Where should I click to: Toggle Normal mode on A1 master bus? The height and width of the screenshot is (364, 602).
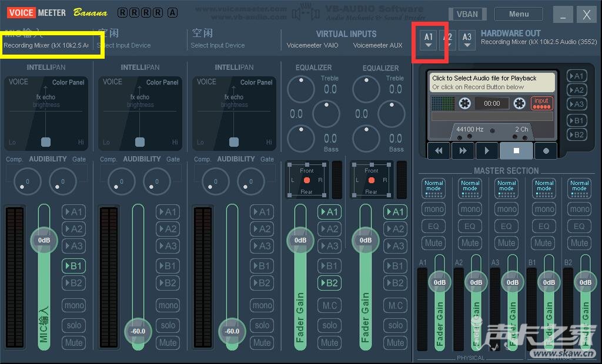point(433,188)
